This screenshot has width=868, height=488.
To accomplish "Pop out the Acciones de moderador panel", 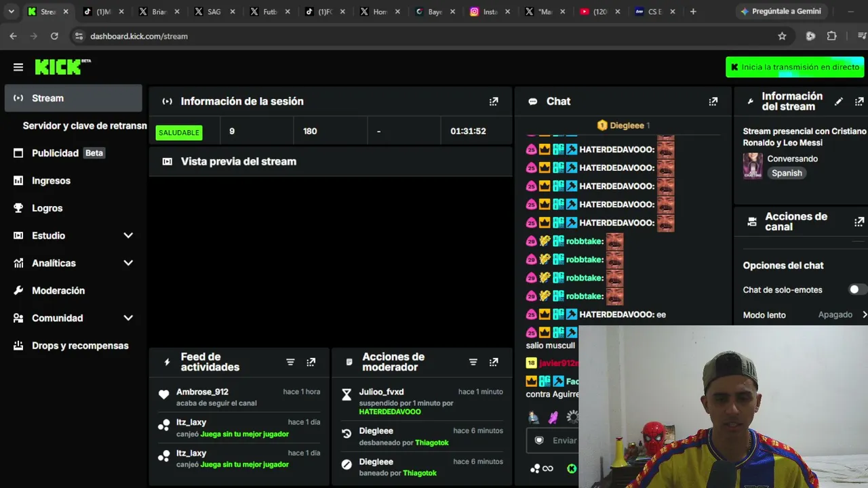I will point(494,362).
